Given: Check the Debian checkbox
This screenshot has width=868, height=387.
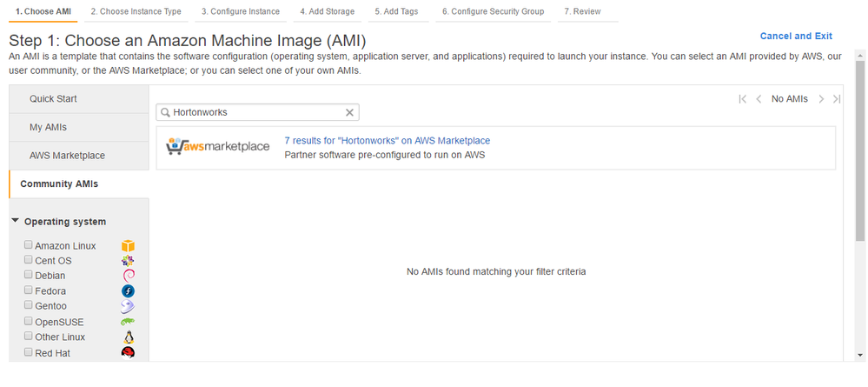Looking at the screenshot, I should click(28, 275).
